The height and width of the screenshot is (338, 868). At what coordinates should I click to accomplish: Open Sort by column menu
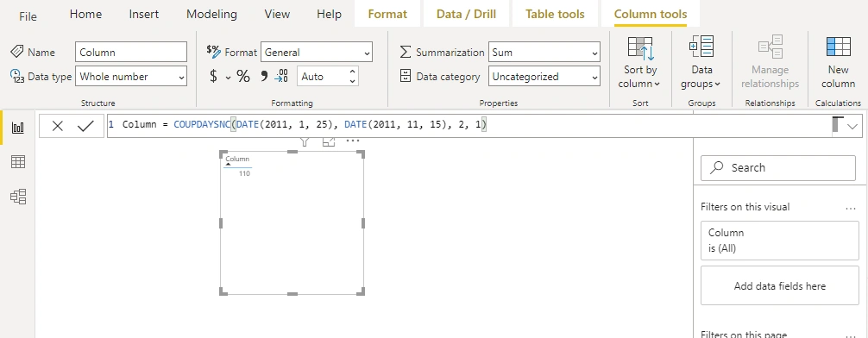tap(640, 62)
